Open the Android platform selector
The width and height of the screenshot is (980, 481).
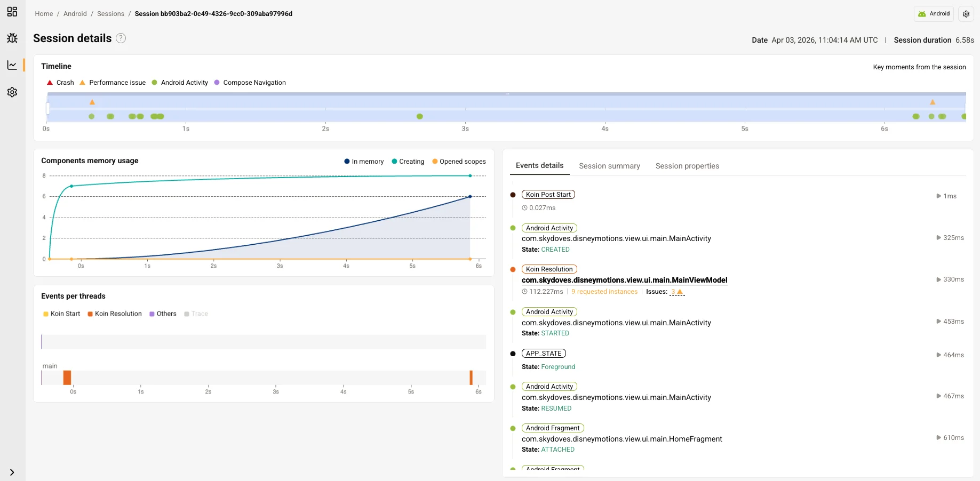tap(934, 14)
